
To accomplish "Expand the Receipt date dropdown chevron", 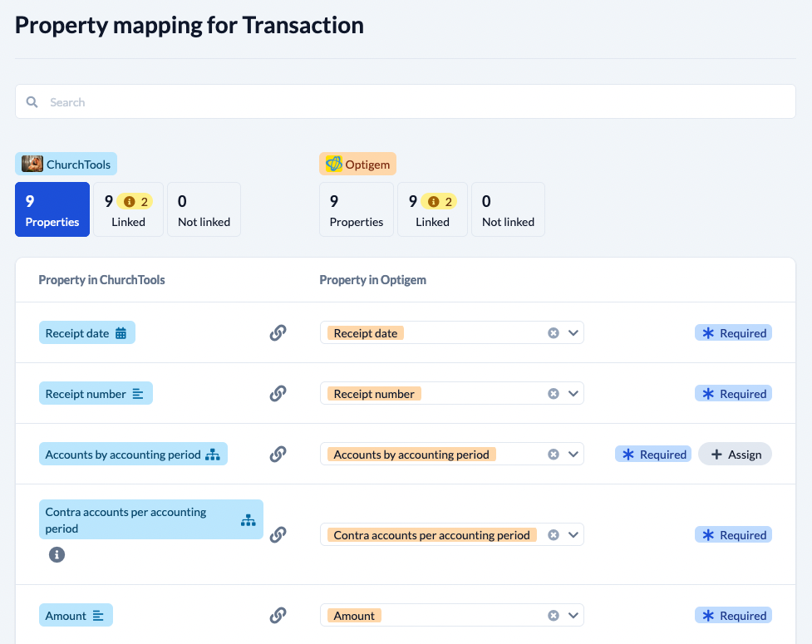I will click(573, 333).
